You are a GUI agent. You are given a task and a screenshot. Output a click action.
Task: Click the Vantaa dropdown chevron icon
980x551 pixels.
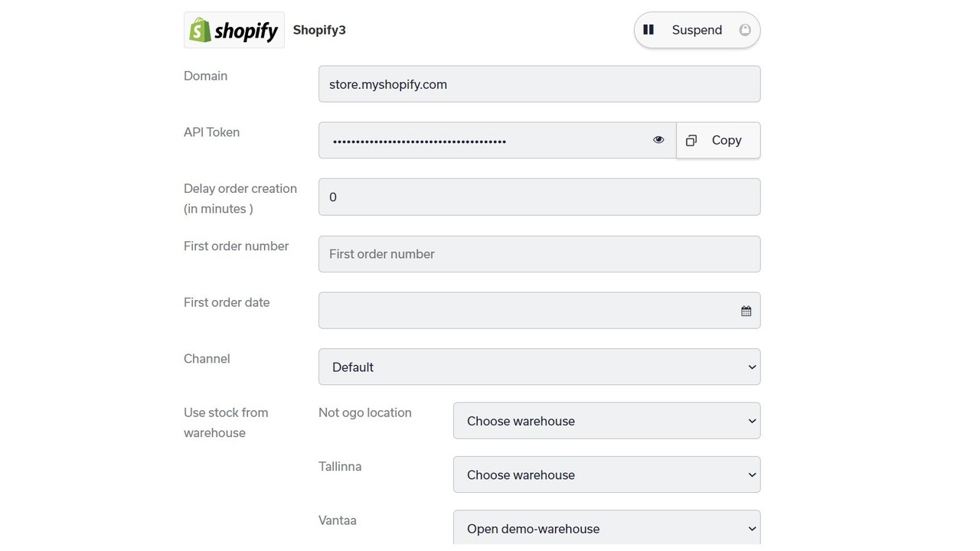(751, 528)
